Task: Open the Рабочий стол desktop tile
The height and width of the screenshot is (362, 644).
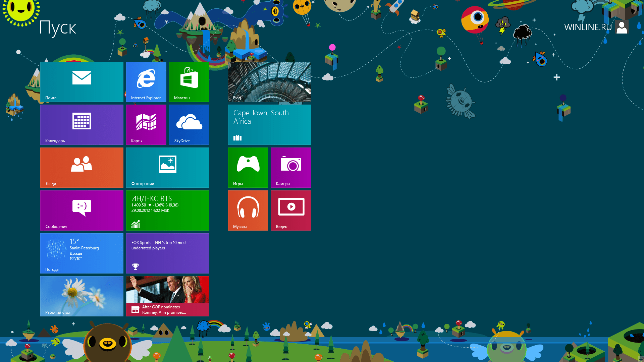Action: pos(82,296)
